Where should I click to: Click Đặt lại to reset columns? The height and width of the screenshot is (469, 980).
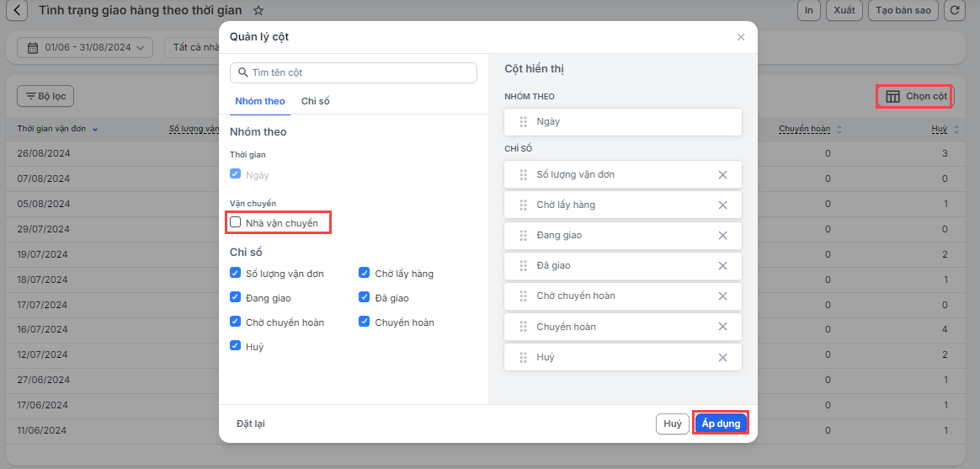point(250,424)
